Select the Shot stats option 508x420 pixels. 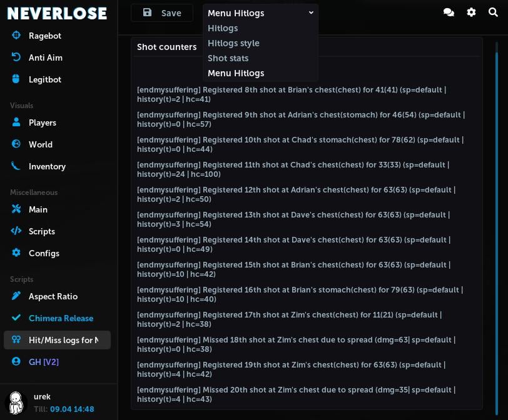click(x=228, y=58)
